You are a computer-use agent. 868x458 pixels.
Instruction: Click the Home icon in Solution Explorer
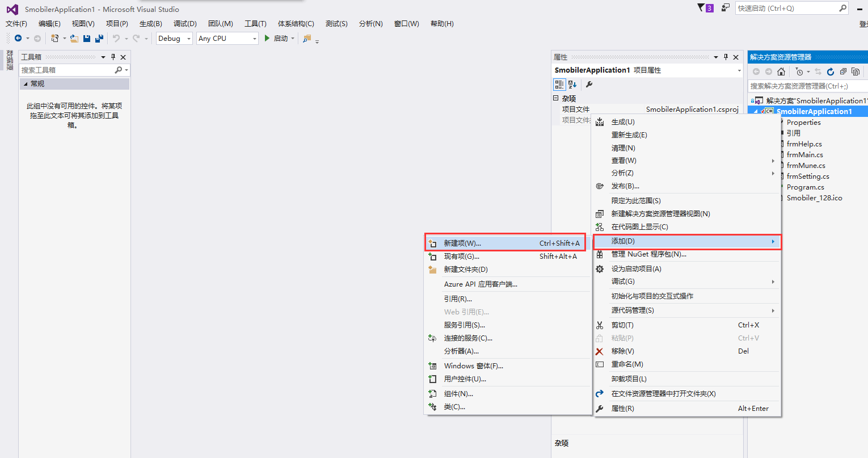click(x=781, y=72)
